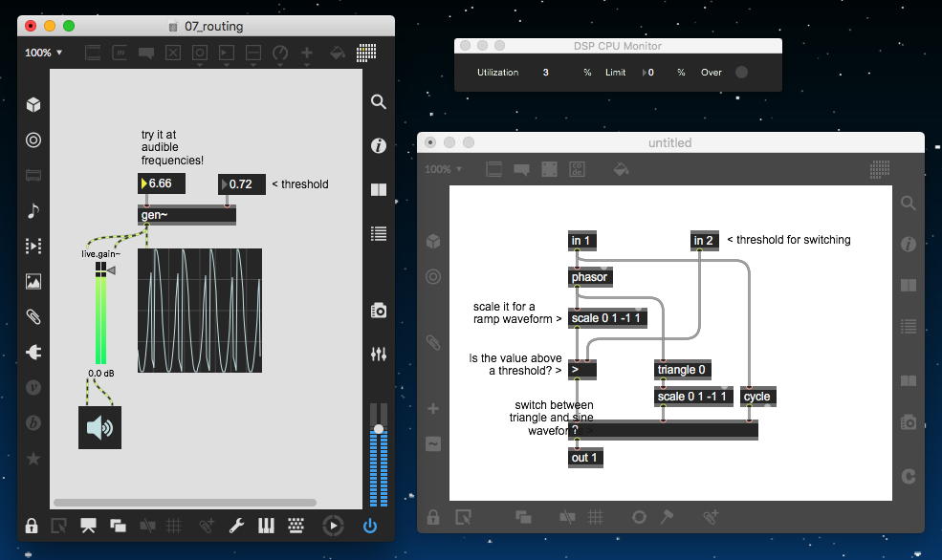Viewport: 942px width, 560px height.
Task: Toggle grid in the untitled gen window bottom bar
Action: tap(596, 517)
